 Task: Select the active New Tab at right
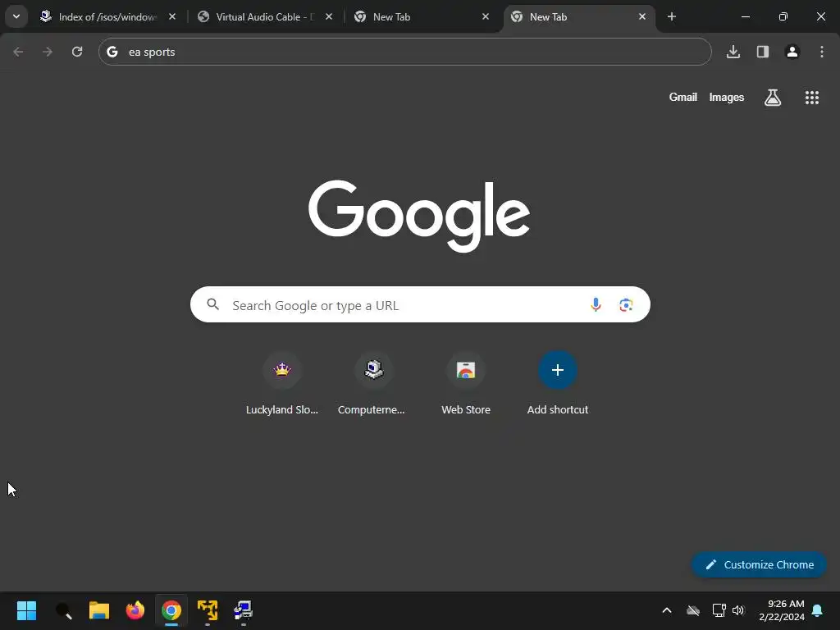pyautogui.click(x=578, y=16)
